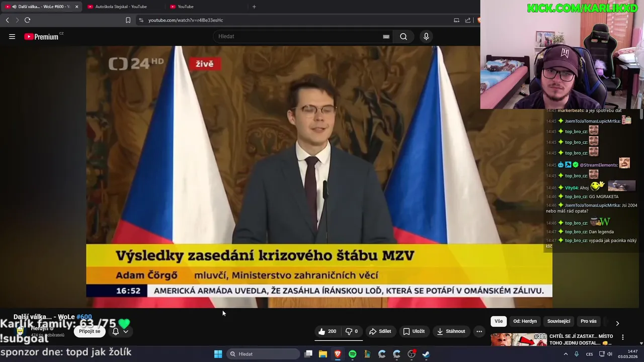Open the #301 recommended video thumbnail

(518, 340)
